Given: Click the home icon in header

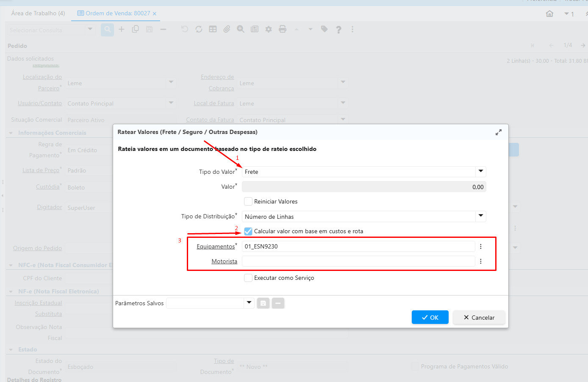Looking at the screenshot, I should coord(549,14).
